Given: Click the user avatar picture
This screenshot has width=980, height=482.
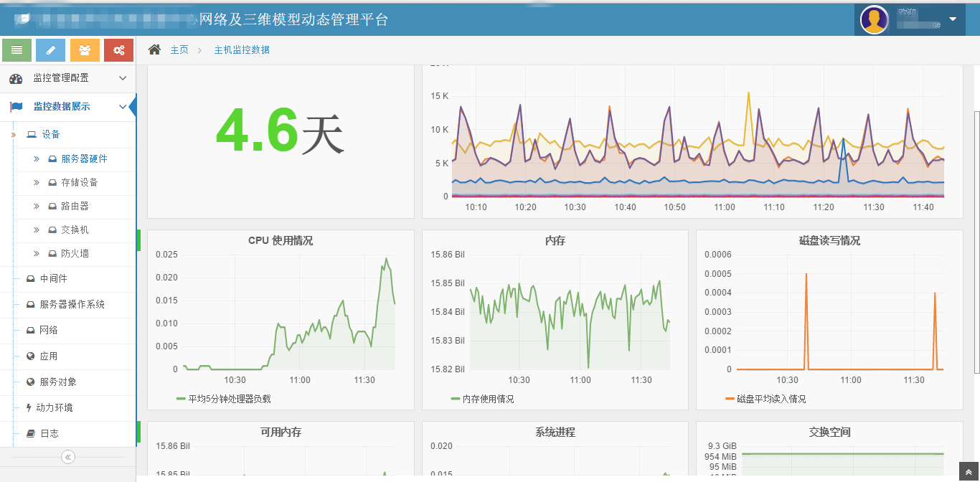Looking at the screenshot, I should [x=874, y=19].
